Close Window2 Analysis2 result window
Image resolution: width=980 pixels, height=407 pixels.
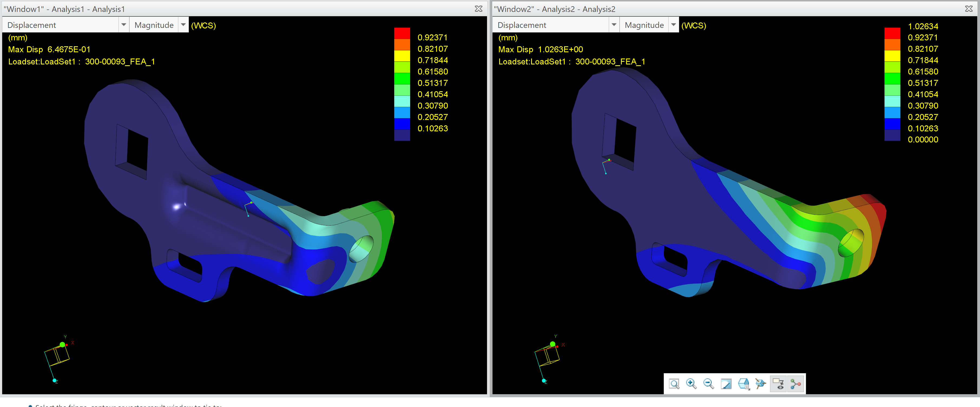[x=969, y=9]
